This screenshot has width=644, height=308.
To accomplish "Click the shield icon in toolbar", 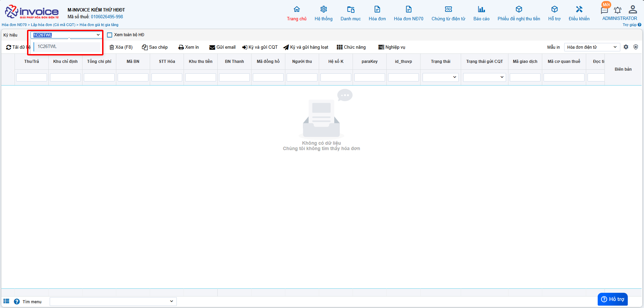I will pos(636,47).
